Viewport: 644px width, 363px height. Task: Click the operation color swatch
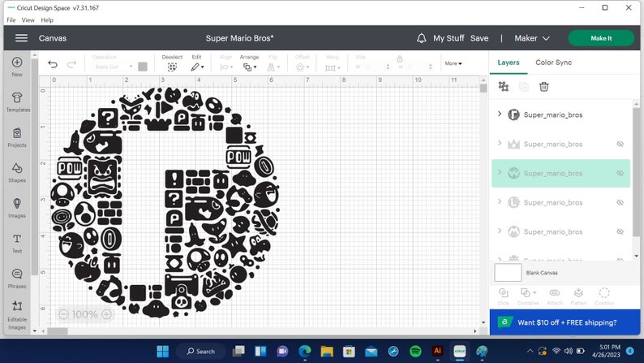tap(143, 67)
